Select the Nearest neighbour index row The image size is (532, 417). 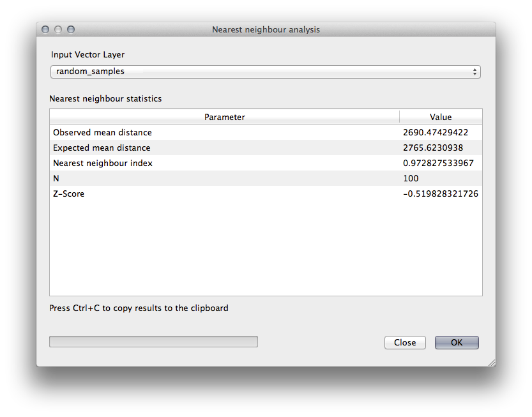[x=103, y=163]
